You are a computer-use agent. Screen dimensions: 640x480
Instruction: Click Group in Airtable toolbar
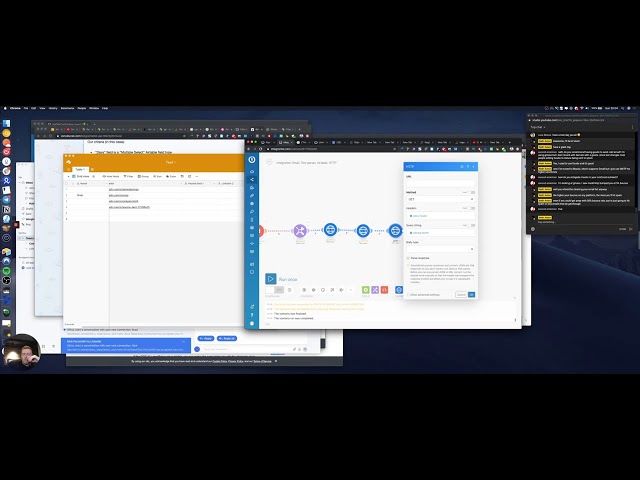pyautogui.click(x=143, y=176)
